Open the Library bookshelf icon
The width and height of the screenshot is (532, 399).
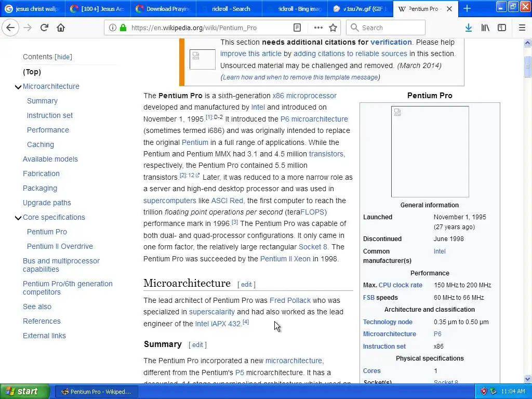click(485, 28)
